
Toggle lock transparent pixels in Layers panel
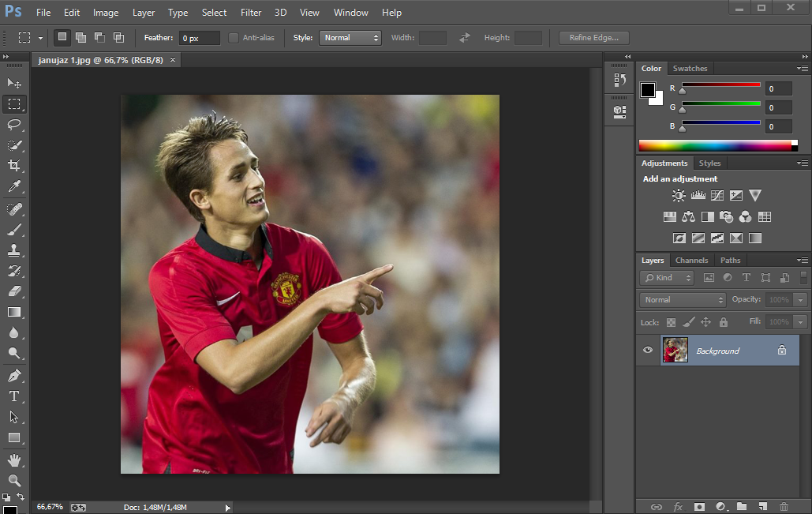[x=671, y=322]
